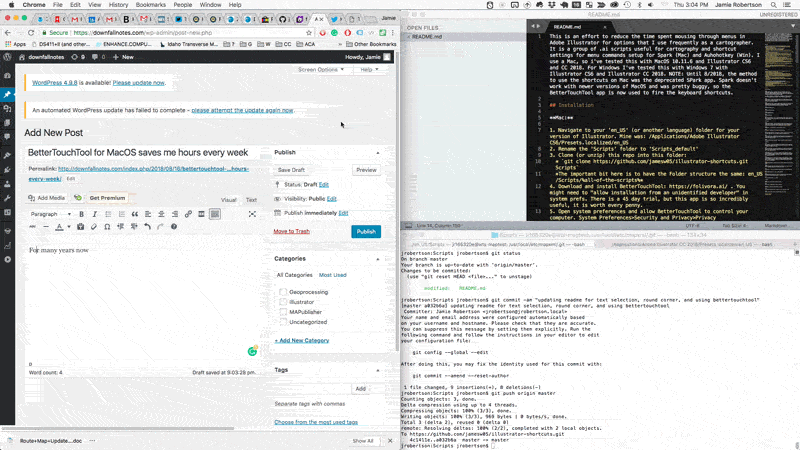
Task: Check the Uncategorized category
Action: [283, 322]
